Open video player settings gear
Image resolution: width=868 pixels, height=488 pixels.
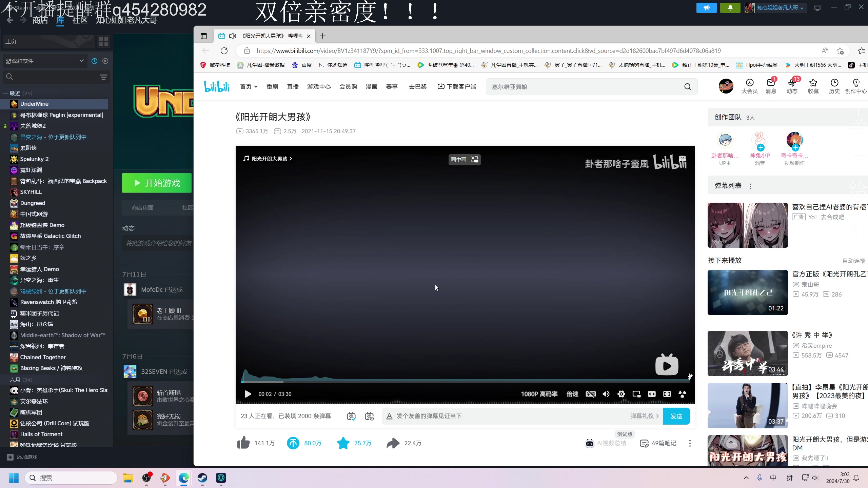(621, 394)
